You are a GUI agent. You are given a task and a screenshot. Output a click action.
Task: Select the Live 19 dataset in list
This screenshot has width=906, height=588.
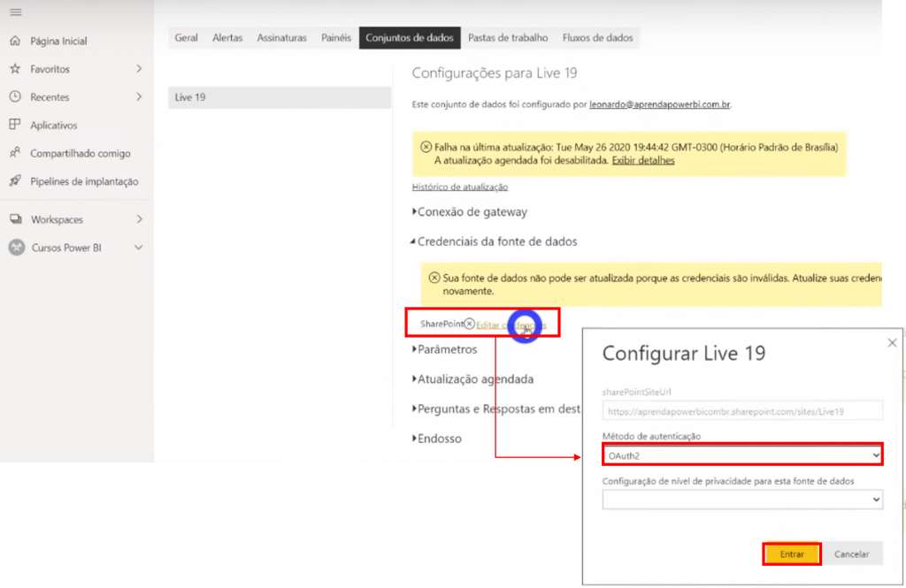click(279, 97)
